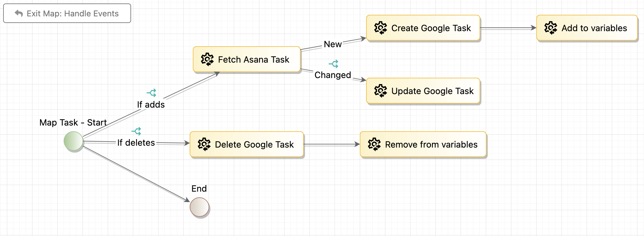Click the gear icon on Delete Google Task
Viewport: 644px width, 236px height.
coord(204,144)
